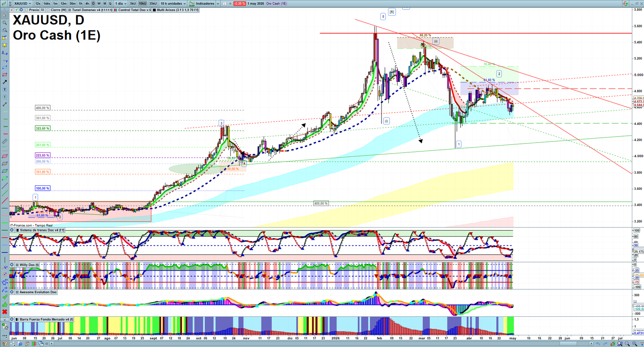Click the Control Total Doc v.6 color swatch
This screenshot has width=644, height=347.
(116, 10)
